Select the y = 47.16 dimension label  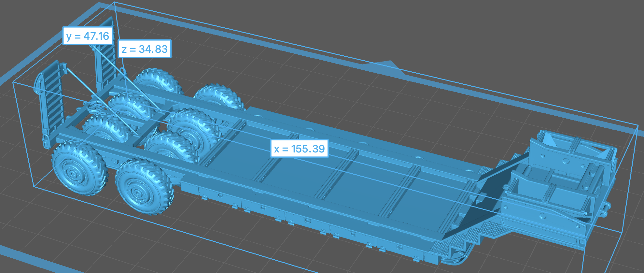coord(88,36)
